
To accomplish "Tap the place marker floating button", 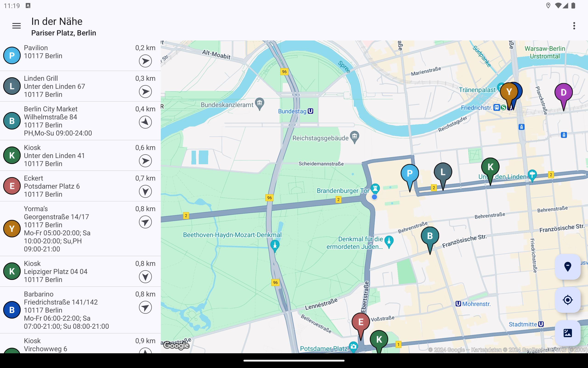I will pyautogui.click(x=568, y=267).
